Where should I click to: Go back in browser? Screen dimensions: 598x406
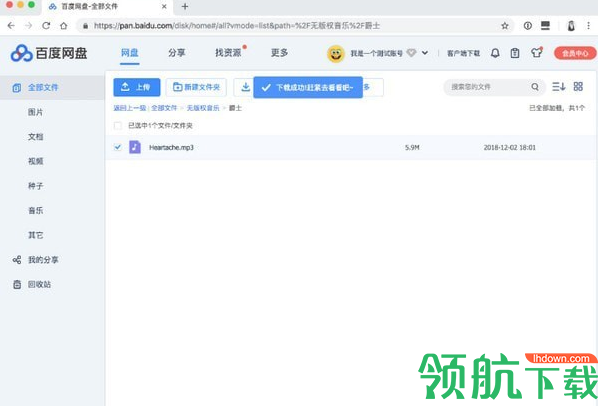click(11, 26)
